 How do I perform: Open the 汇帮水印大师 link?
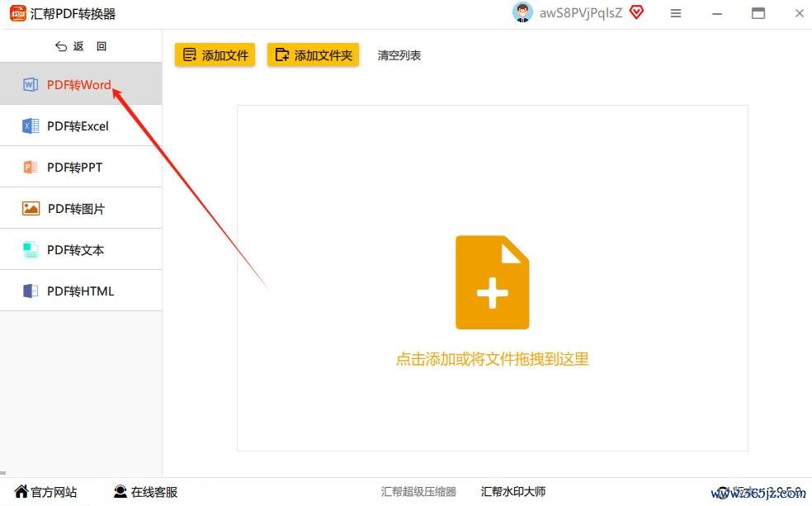[x=513, y=491]
